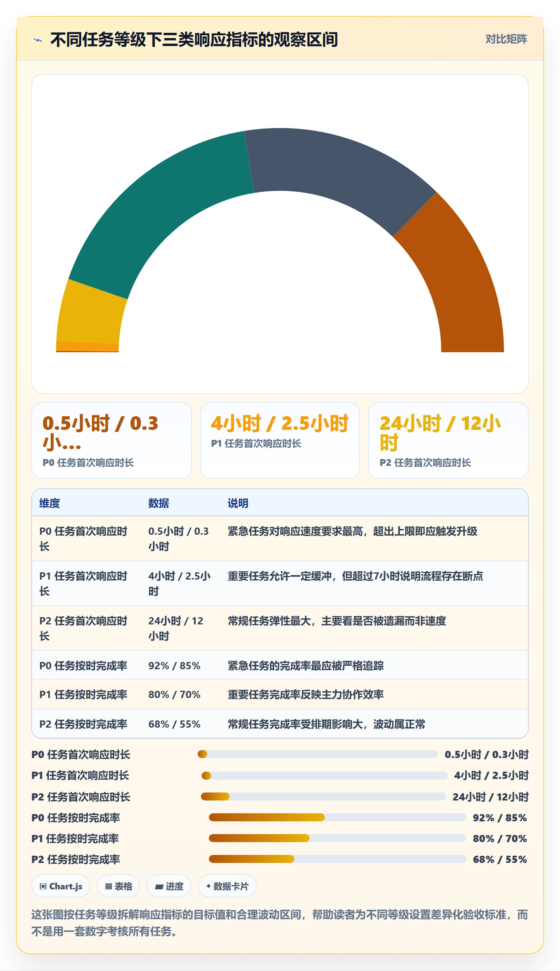Click the Chart.js tag chip
This screenshot has height=971, width=560.
[x=61, y=886]
